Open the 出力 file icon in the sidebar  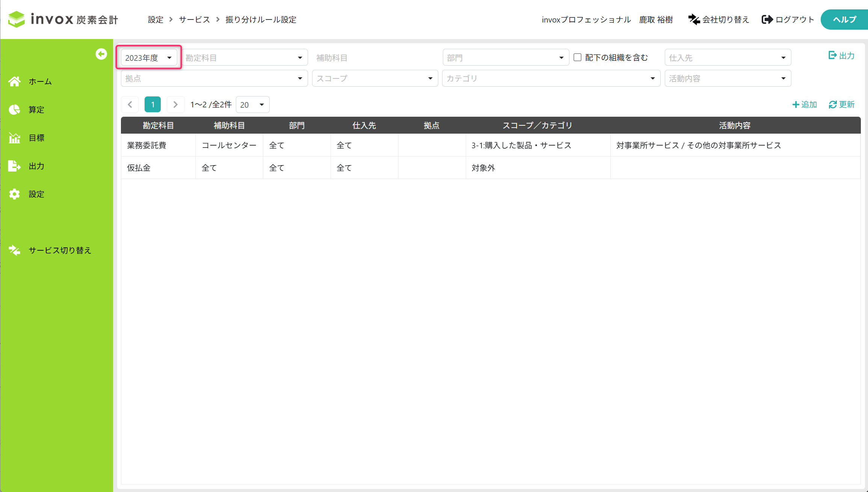(x=15, y=166)
